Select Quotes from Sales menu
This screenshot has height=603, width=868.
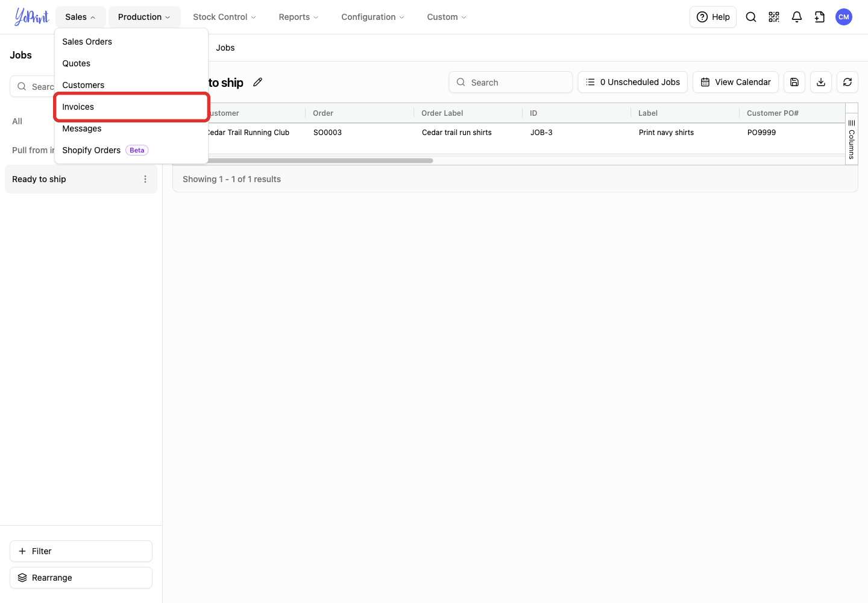tap(131, 63)
